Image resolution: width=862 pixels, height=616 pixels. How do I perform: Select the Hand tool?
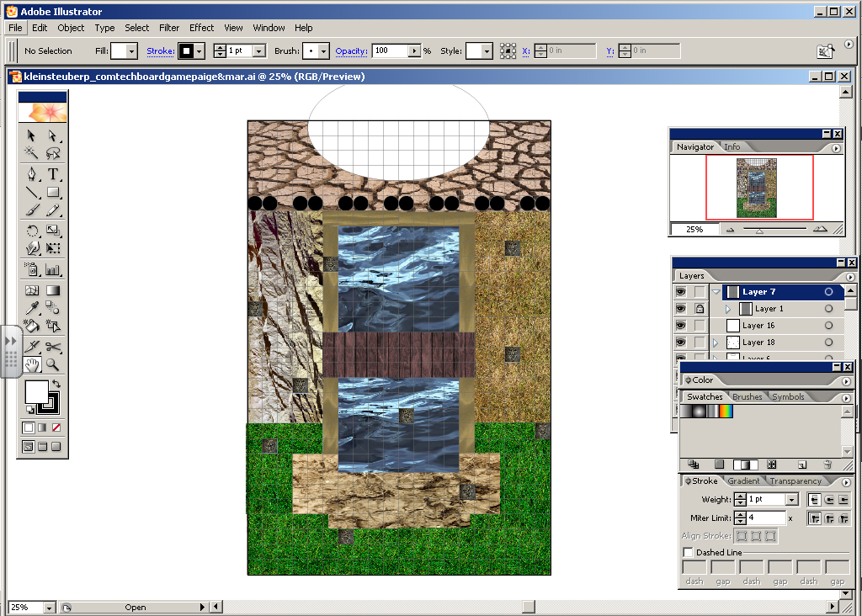pyautogui.click(x=31, y=364)
